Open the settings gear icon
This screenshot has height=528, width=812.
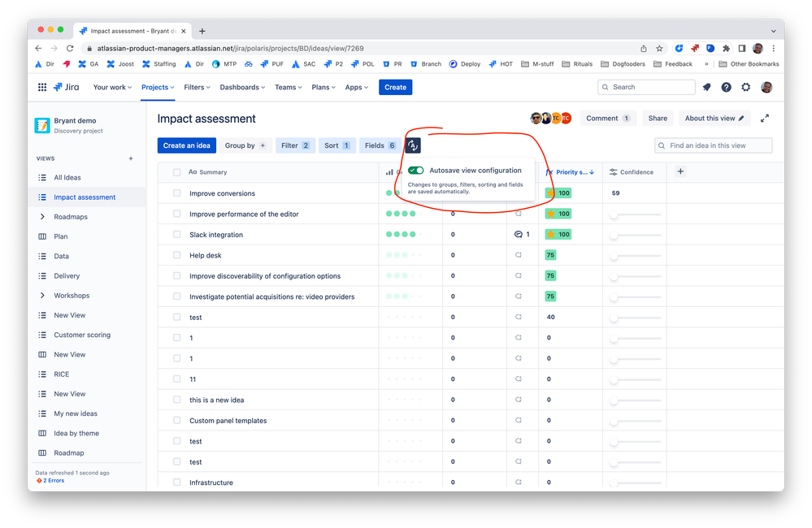coord(745,87)
